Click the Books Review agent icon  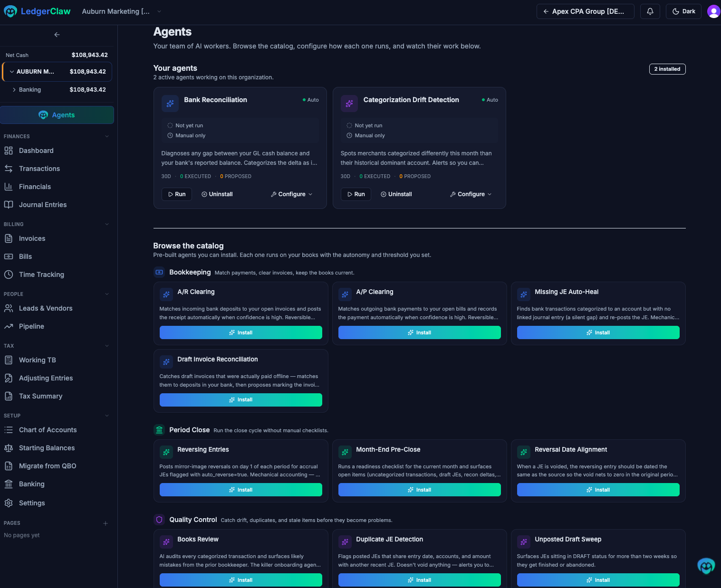pos(166,542)
